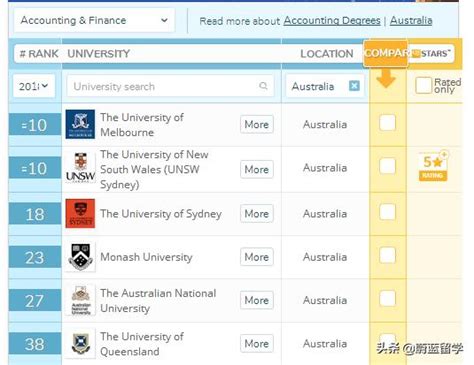The image size is (474, 365).
Task: Remove the Australia location filter
Action: [x=354, y=86]
